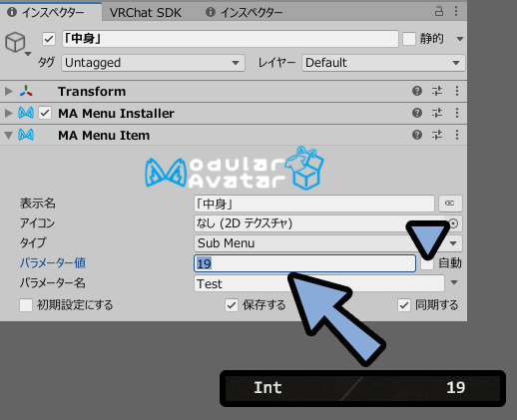This screenshot has height=420, width=517.
Task: Uncheck the 保存する checkbox
Action: click(x=232, y=305)
